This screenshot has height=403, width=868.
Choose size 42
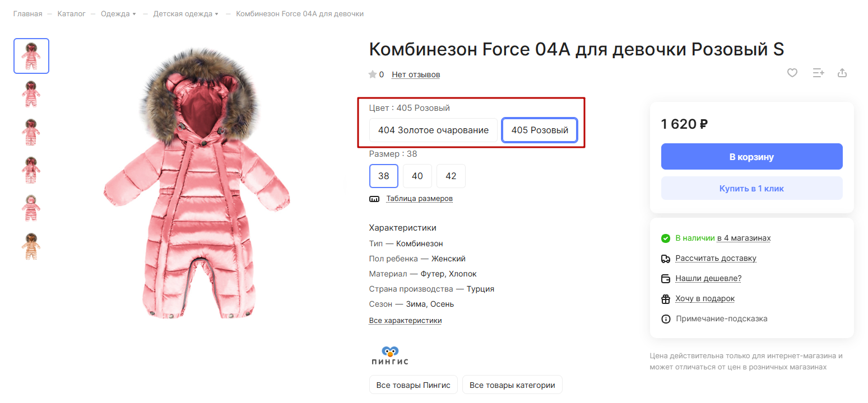[451, 176]
